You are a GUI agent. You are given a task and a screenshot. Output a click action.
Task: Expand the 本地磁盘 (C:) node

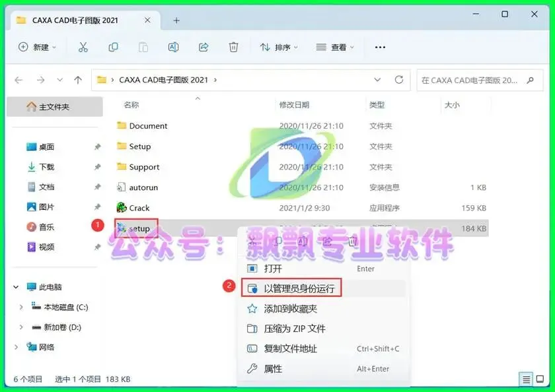(21, 307)
